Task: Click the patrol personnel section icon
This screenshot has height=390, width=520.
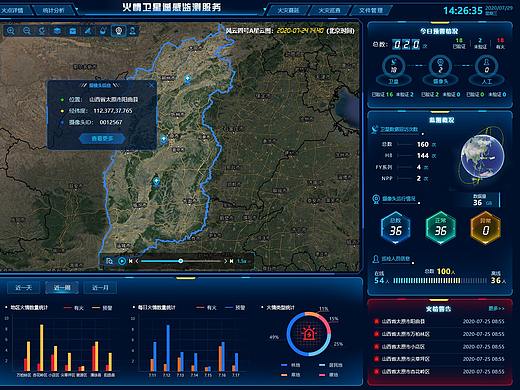Action: (376, 259)
